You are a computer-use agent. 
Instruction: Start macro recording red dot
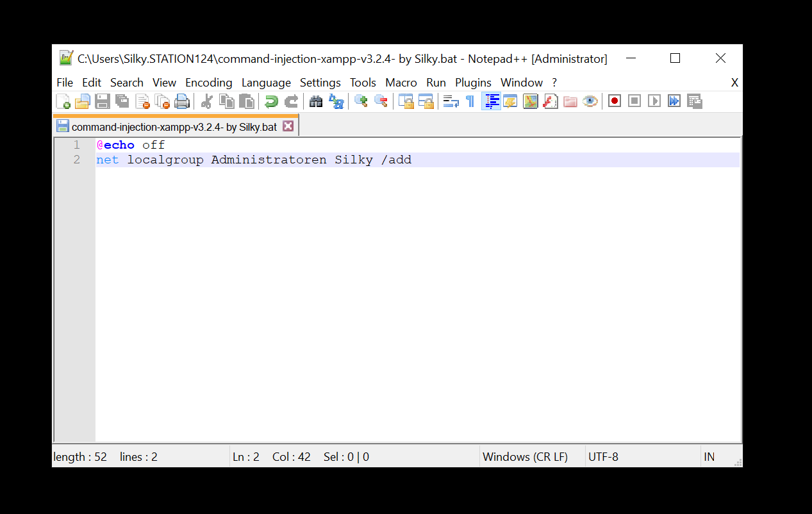(615, 101)
